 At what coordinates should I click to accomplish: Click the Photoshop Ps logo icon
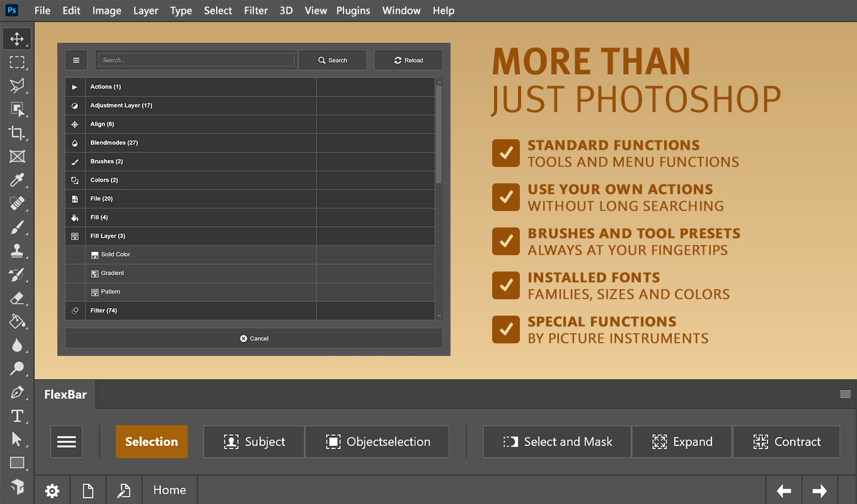pos(11,10)
